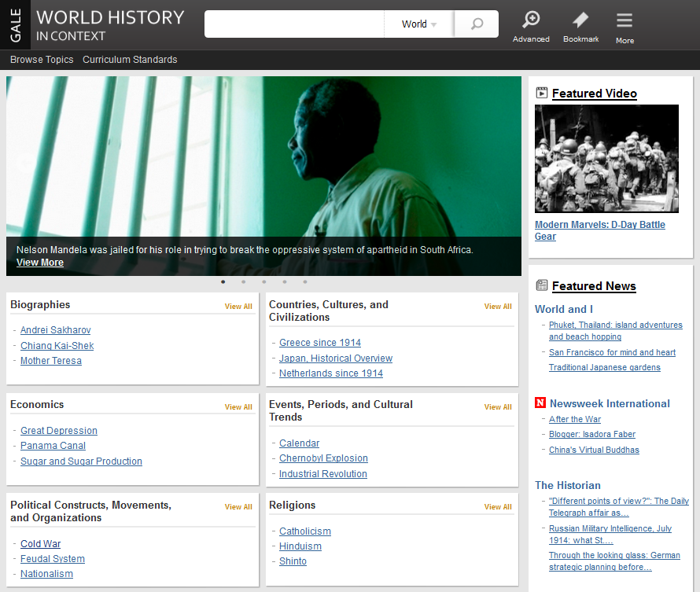Open Browse Topics menu item
This screenshot has height=592, width=700.
[x=42, y=60]
